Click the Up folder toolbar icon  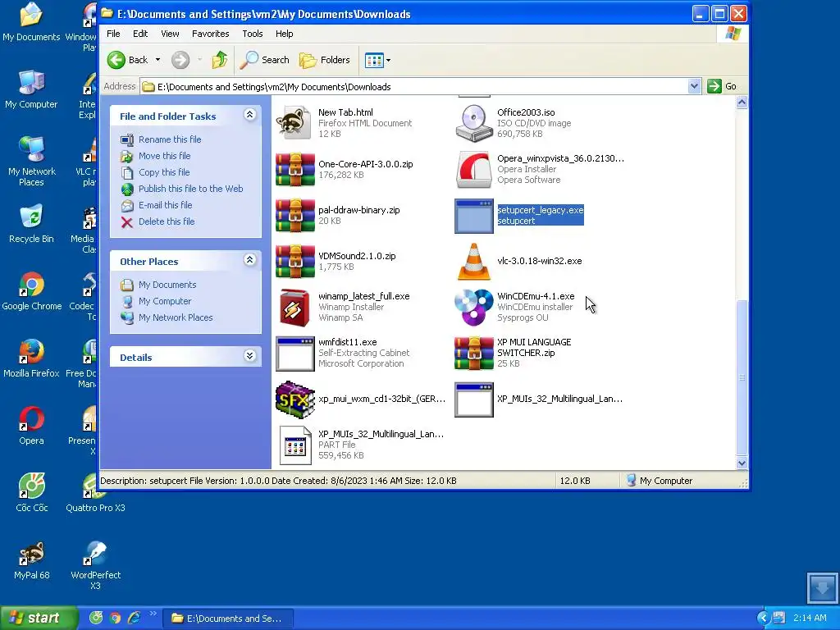tap(219, 60)
